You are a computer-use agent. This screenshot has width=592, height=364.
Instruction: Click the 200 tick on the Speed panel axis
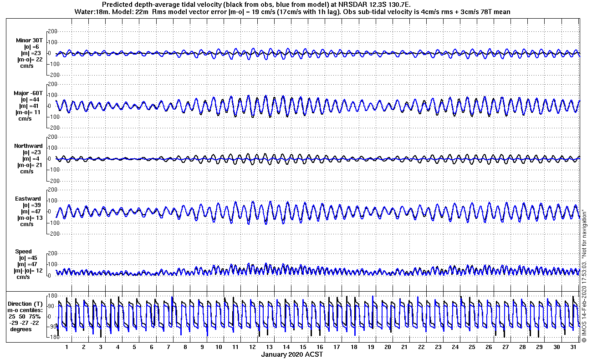(52, 253)
